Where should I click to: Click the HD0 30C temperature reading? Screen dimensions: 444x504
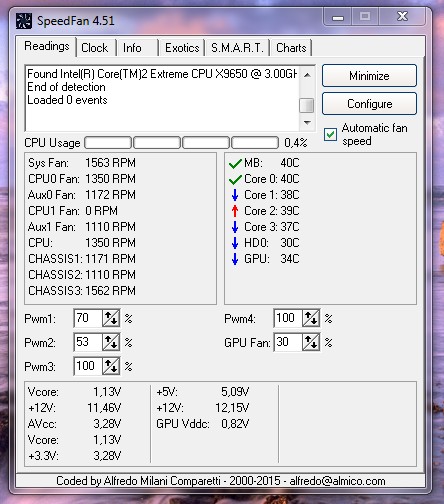point(272,243)
